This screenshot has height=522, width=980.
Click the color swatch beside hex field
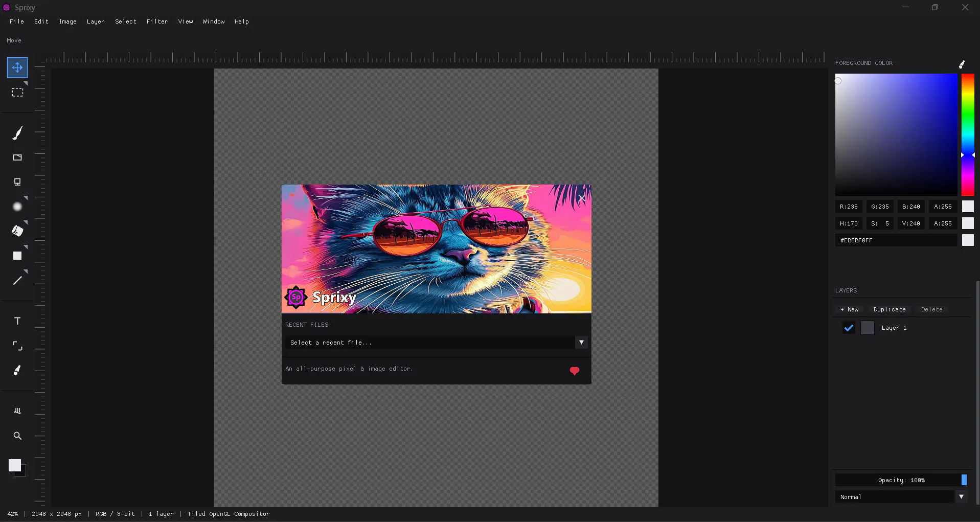968,240
